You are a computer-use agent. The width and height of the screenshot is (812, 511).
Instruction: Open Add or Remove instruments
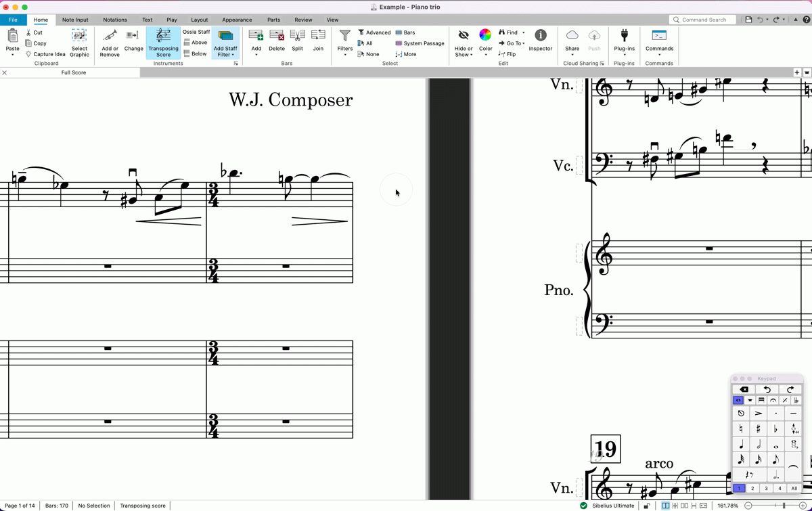(110, 42)
